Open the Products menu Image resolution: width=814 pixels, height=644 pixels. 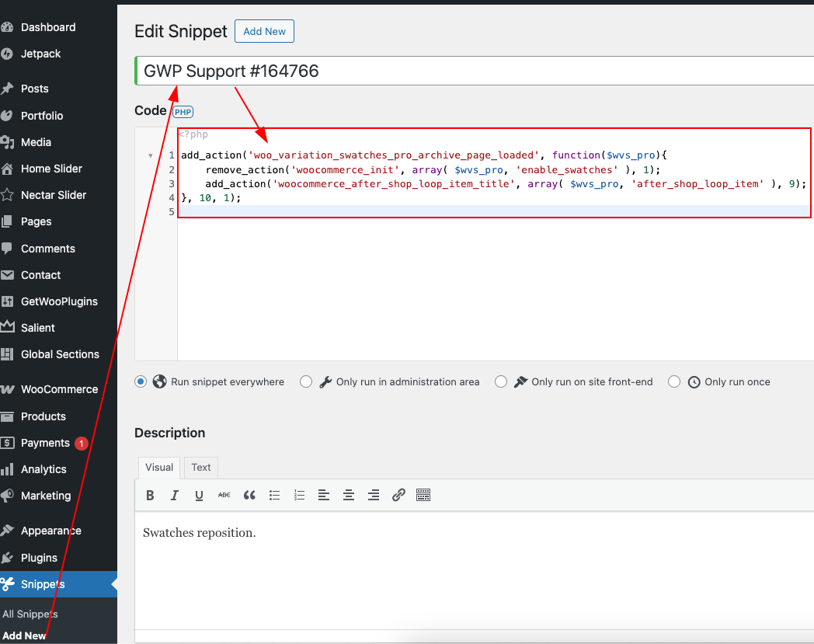(x=43, y=416)
